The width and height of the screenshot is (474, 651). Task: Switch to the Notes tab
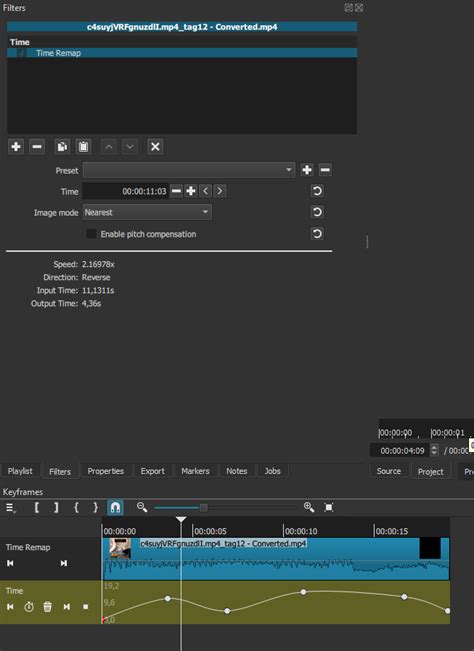pyautogui.click(x=237, y=471)
